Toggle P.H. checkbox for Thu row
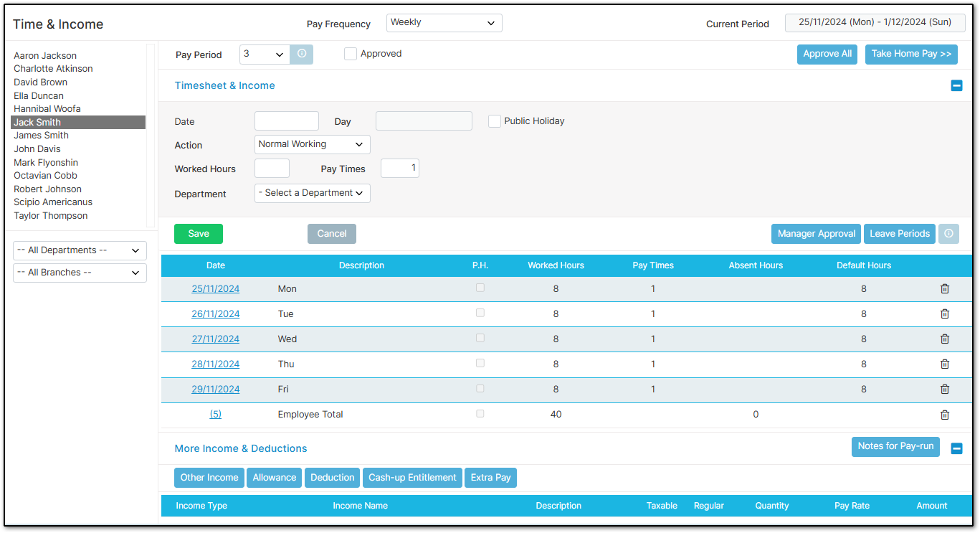980x533 pixels. [480, 363]
